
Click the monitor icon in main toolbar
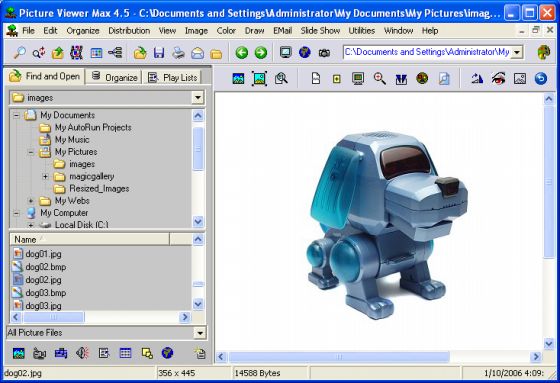pyautogui.click(x=286, y=53)
